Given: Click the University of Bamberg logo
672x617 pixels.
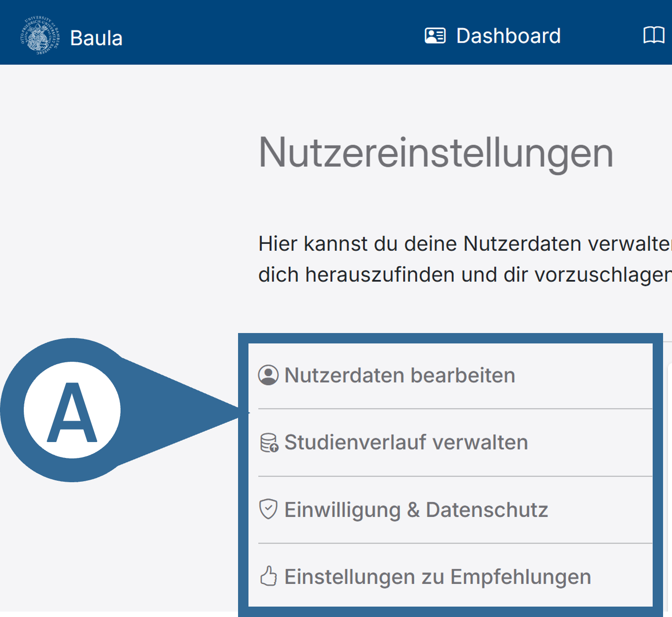Looking at the screenshot, I should (39, 36).
